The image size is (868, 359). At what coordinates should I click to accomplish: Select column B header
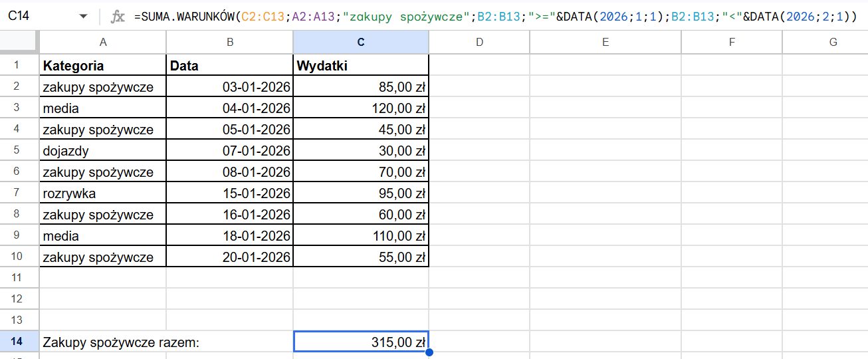(230, 42)
